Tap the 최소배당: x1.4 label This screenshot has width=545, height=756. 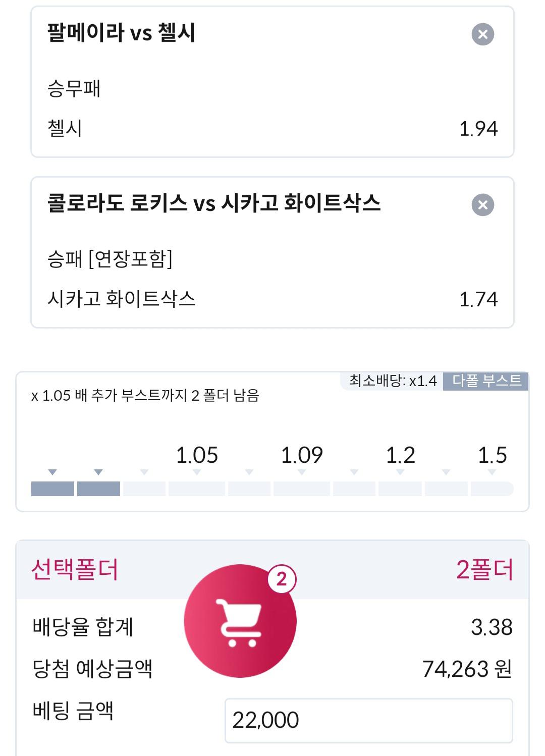[x=393, y=381]
